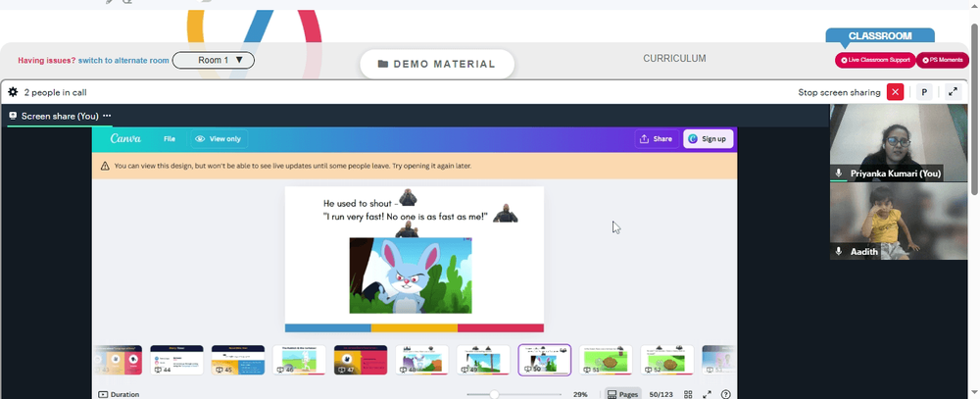Click the Canva logo
This screenshot has height=399, width=980.
point(125,139)
